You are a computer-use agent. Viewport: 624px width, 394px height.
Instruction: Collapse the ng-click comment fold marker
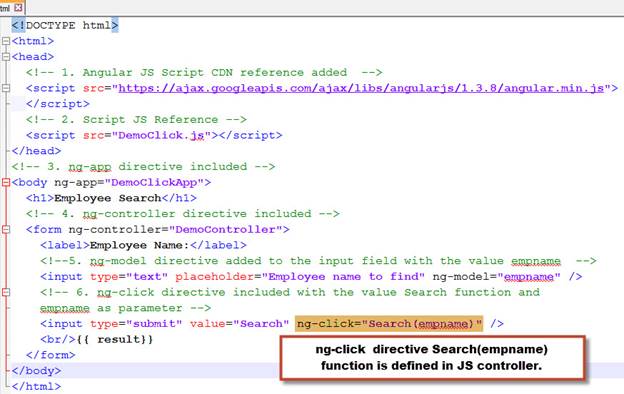pos(6,292)
